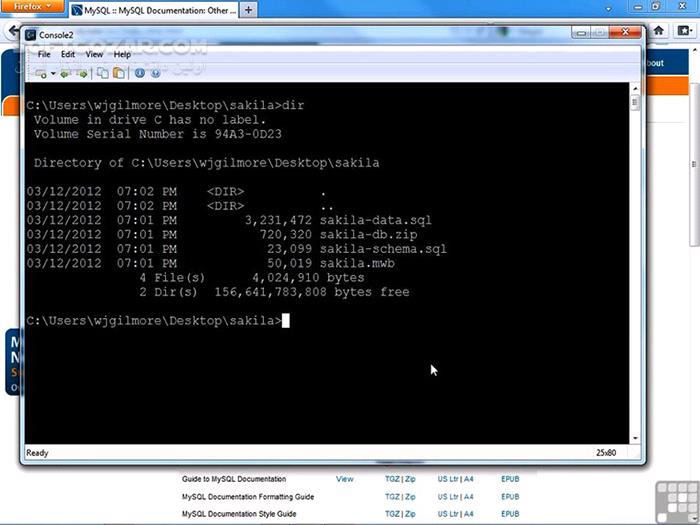Click US Ltr link for Guide to MySQL Documentation
Screen dimensions: 700x525
(x=448, y=479)
